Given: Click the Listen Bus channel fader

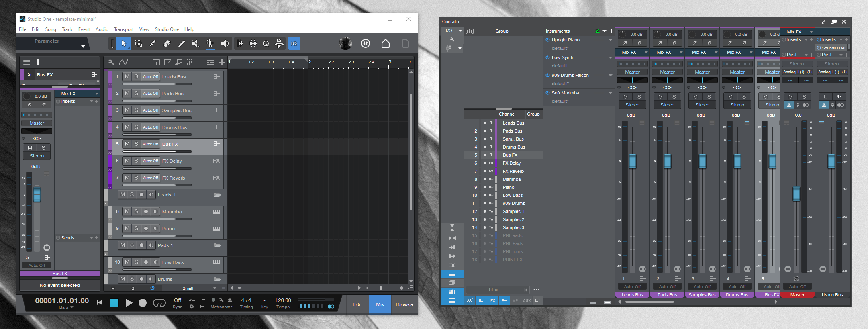Looking at the screenshot, I should pyautogui.click(x=831, y=161).
